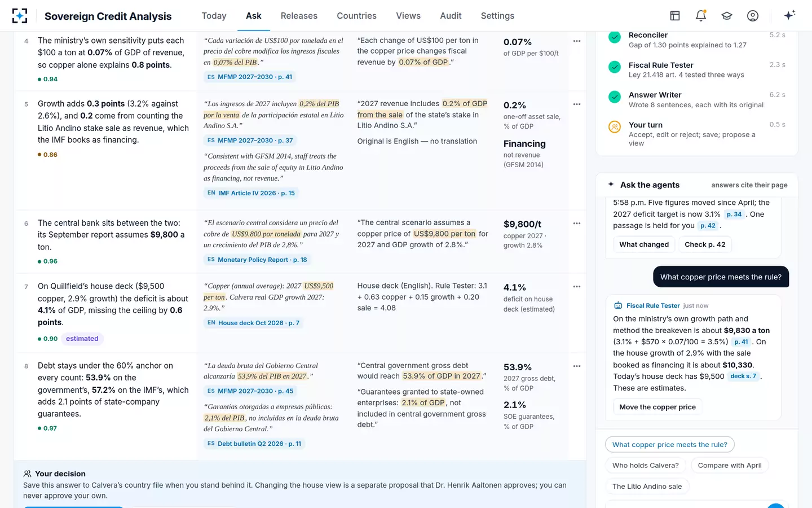Click the Your turn person icon

pos(615,127)
